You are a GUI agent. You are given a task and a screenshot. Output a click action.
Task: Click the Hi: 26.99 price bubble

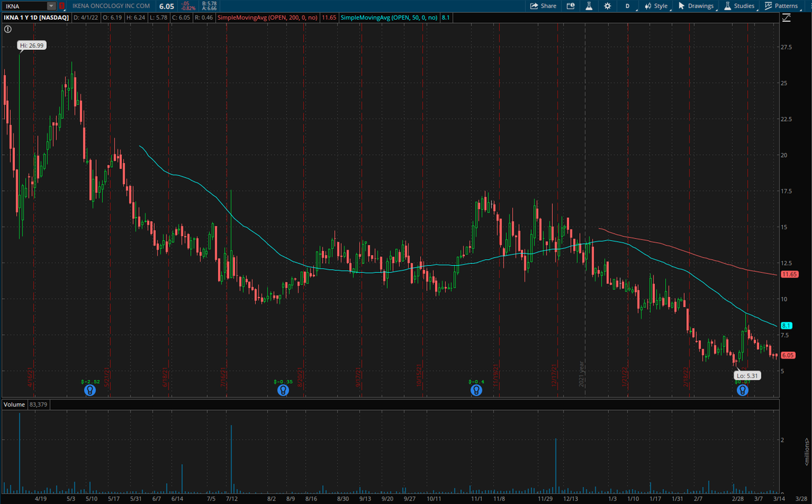pyautogui.click(x=32, y=45)
